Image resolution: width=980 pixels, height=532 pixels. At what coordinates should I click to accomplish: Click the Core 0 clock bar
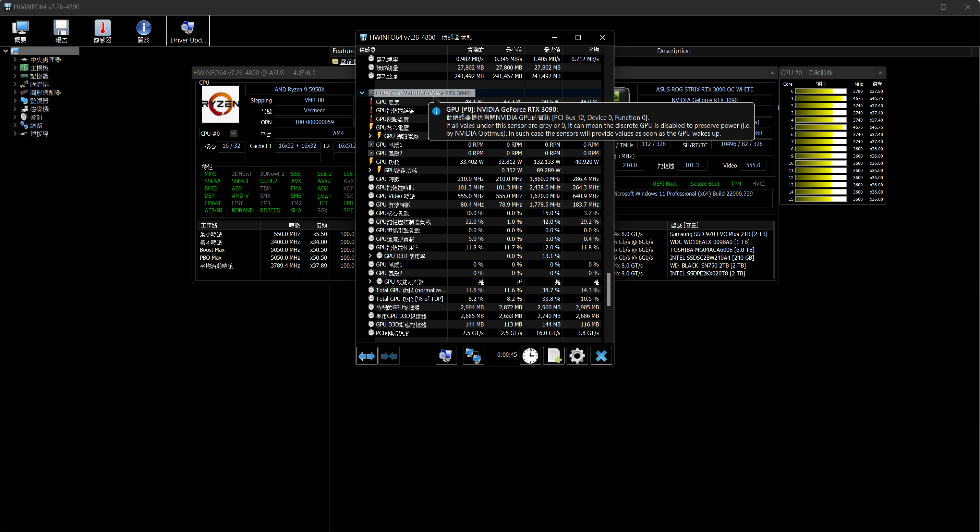coord(821,91)
